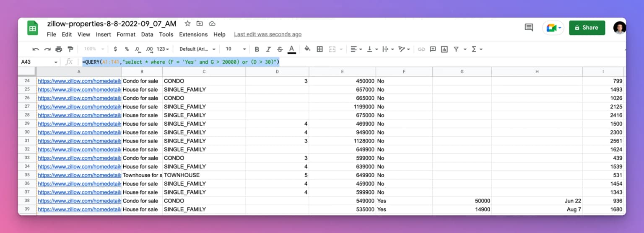Open the text wrapping dropdown

click(388, 49)
